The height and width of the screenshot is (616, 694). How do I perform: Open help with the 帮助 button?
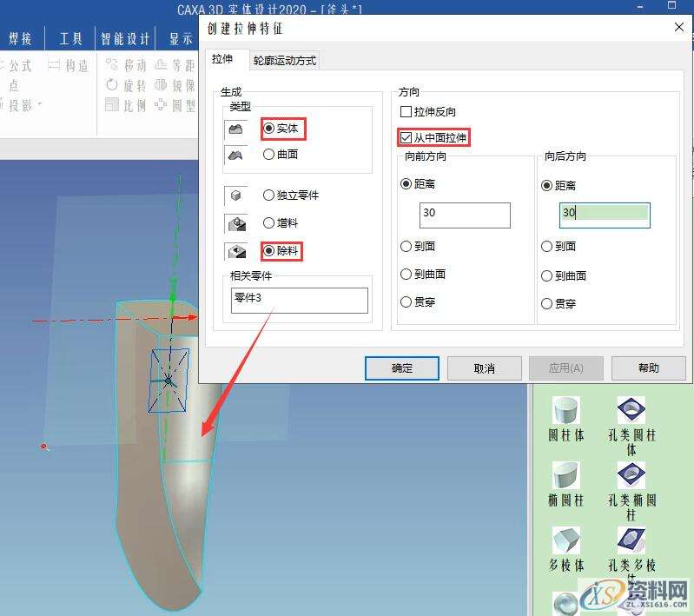click(x=649, y=368)
